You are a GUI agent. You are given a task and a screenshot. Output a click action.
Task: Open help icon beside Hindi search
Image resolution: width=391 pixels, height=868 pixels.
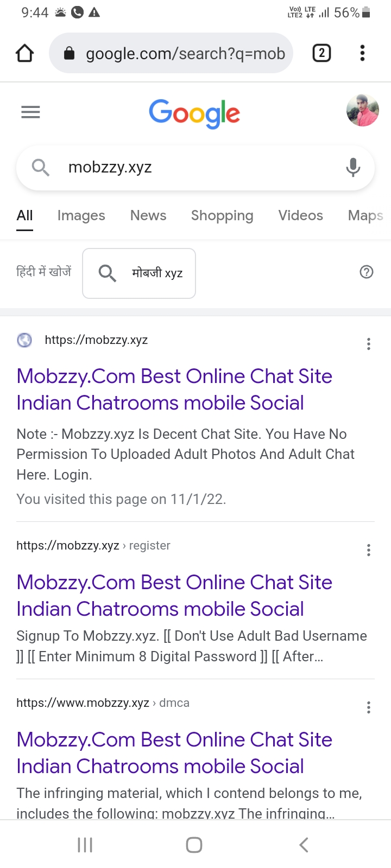(x=367, y=272)
